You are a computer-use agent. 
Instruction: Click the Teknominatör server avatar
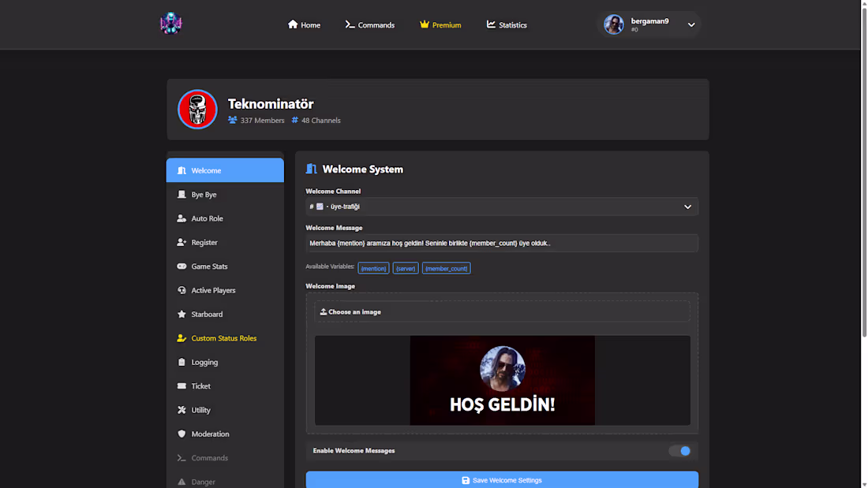point(197,109)
